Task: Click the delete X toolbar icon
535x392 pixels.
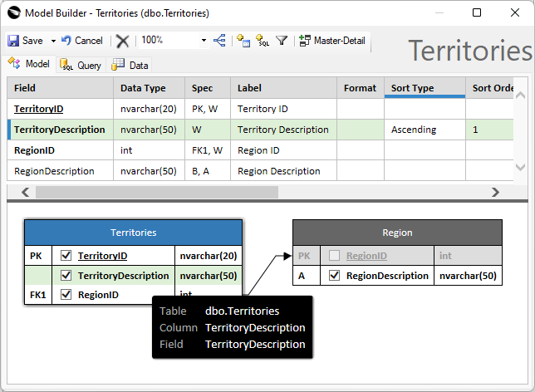Action: click(x=122, y=41)
